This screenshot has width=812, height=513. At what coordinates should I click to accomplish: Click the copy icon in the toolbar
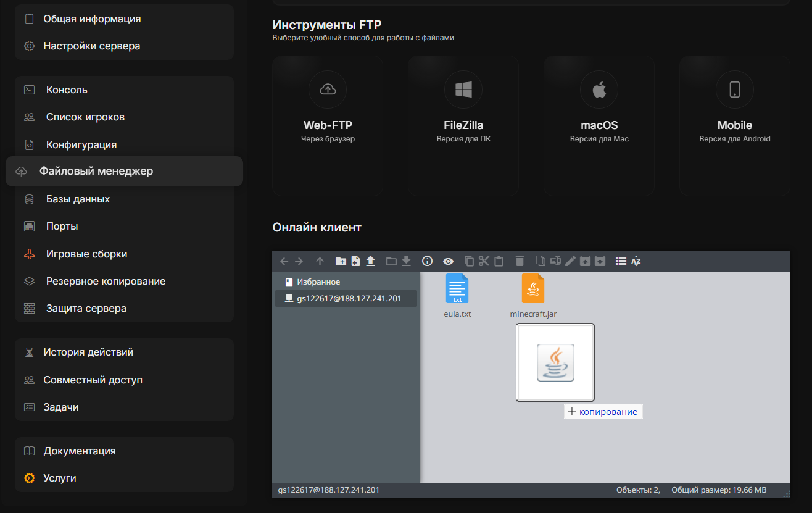[x=469, y=261]
